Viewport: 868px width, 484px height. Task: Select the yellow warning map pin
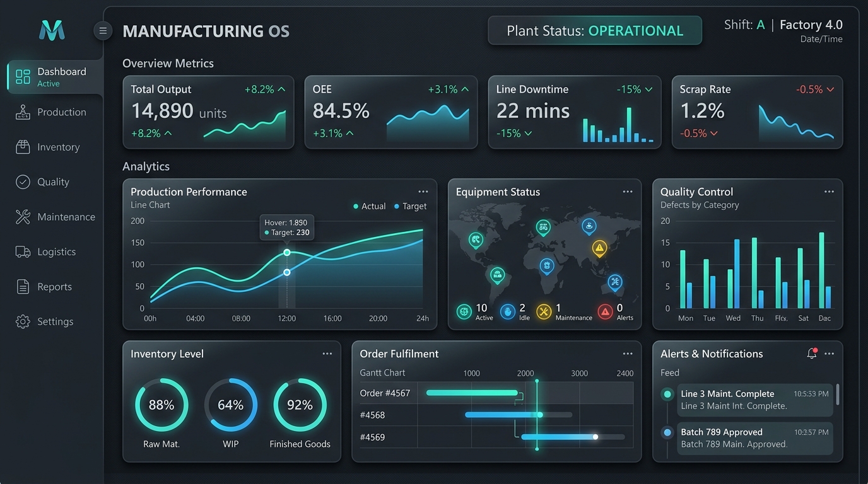pyautogui.click(x=599, y=249)
